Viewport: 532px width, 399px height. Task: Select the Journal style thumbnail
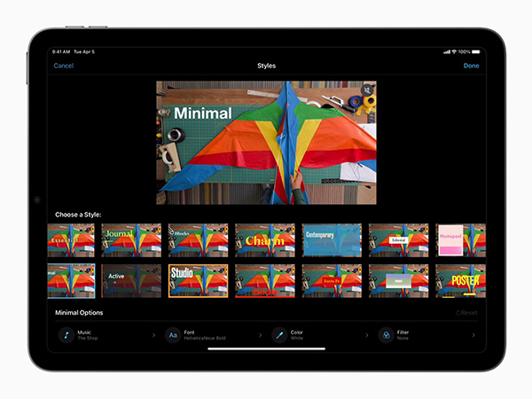(131, 240)
